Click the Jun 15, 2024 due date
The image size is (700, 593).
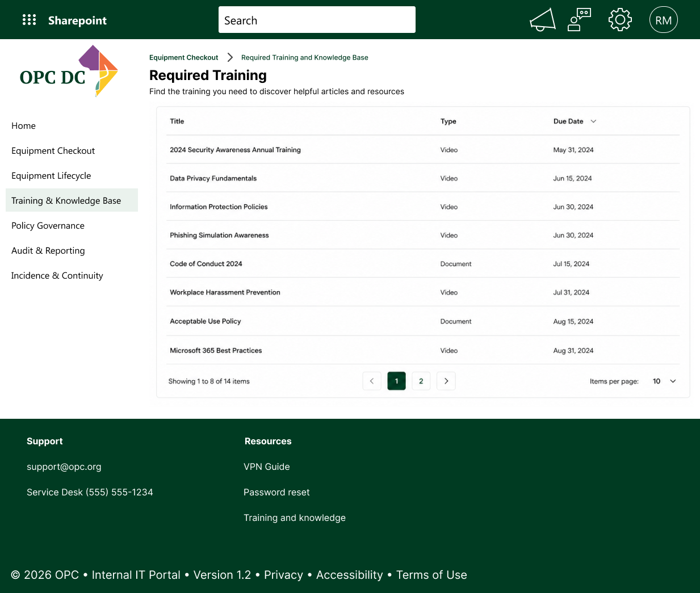click(x=572, y=178)
